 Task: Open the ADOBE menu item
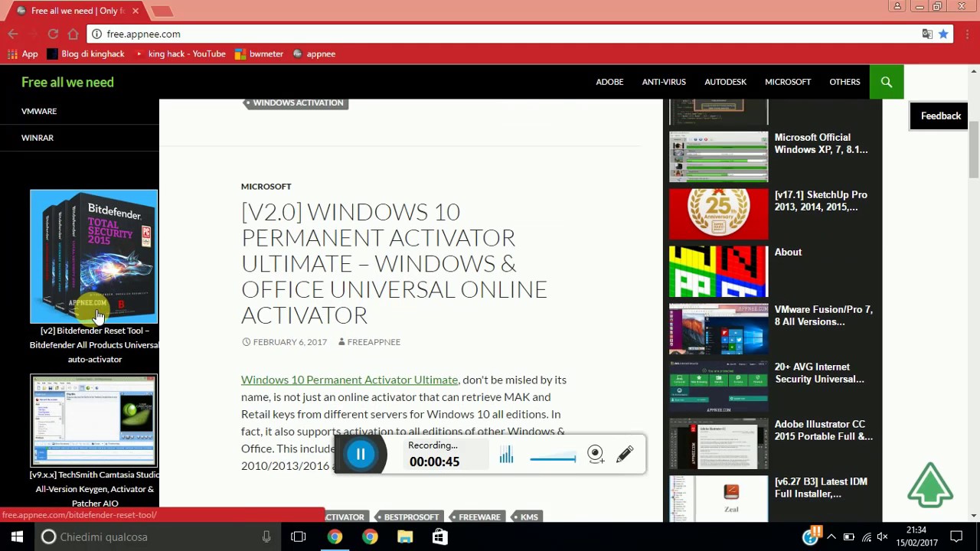(609, 82)
